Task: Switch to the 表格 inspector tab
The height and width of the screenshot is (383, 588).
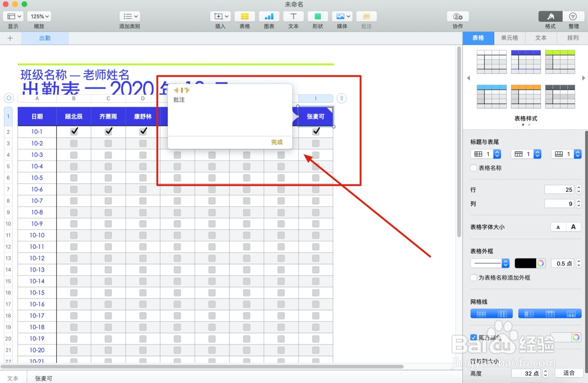Action: (x=478, y=38)
